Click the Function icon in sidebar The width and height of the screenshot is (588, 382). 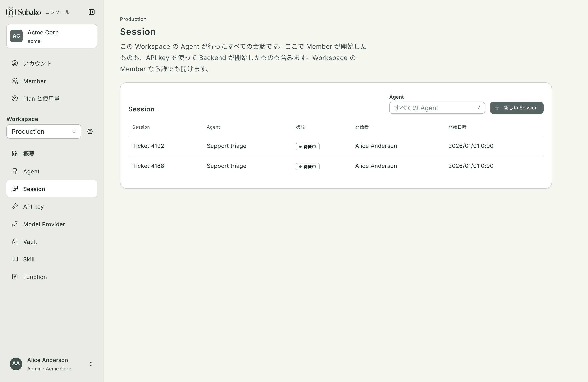(x=15, y=277)
